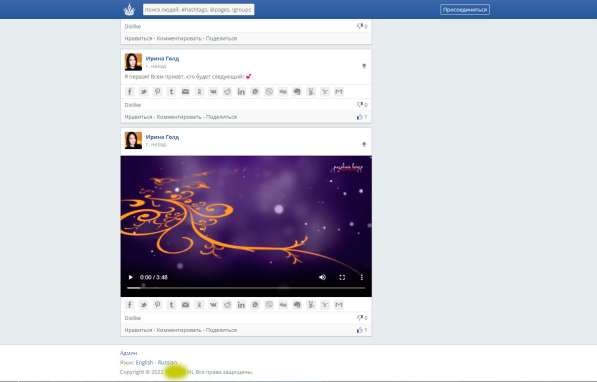Viewport: 597px width, 382px height.
Task: Toggle video fullscreen mode
Action: pos(342,277)
